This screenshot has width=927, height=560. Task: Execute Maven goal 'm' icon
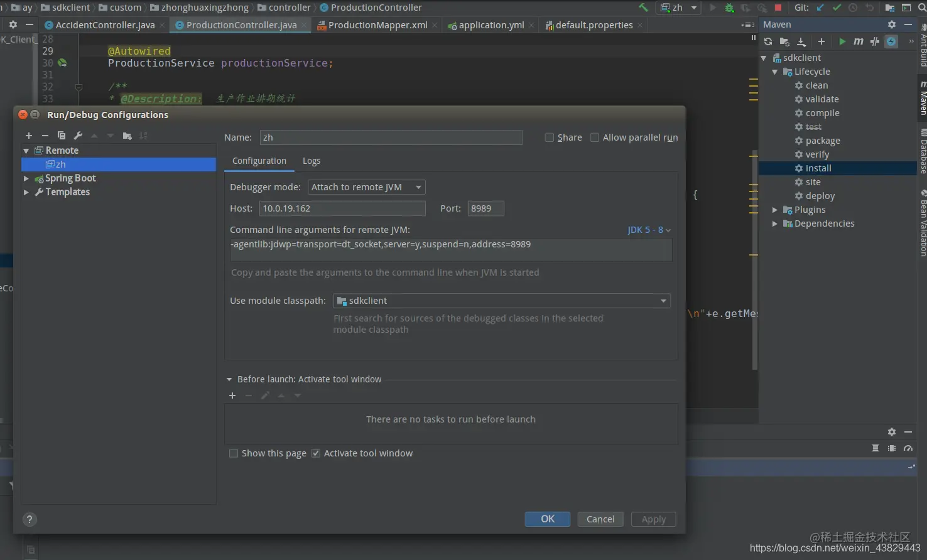[x=859, y=41]
